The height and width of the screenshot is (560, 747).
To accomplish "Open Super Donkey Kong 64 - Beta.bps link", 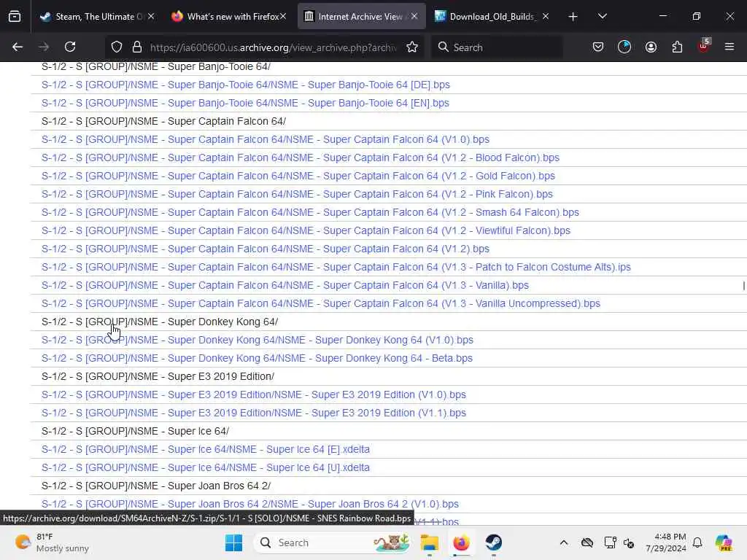I will click(257, 358).
